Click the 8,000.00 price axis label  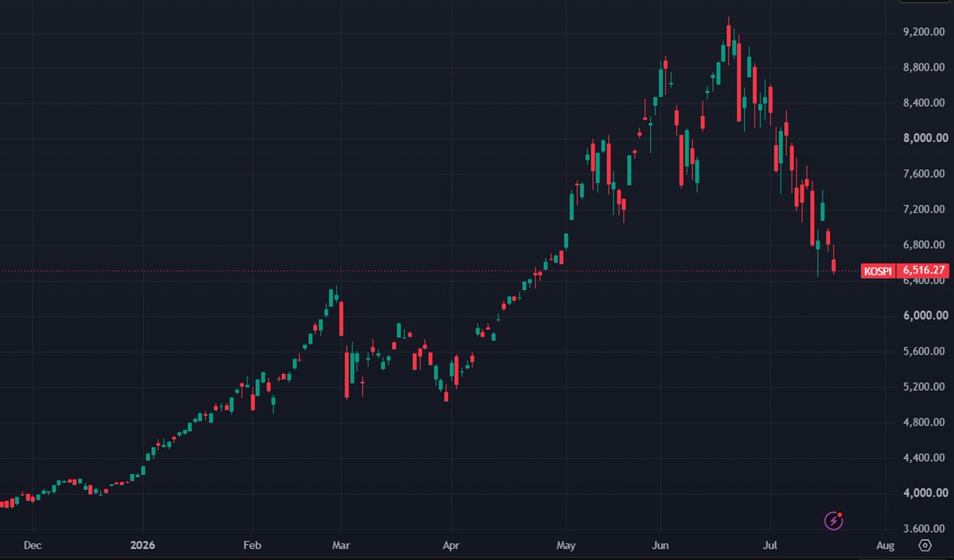click(x=925, y=138)
